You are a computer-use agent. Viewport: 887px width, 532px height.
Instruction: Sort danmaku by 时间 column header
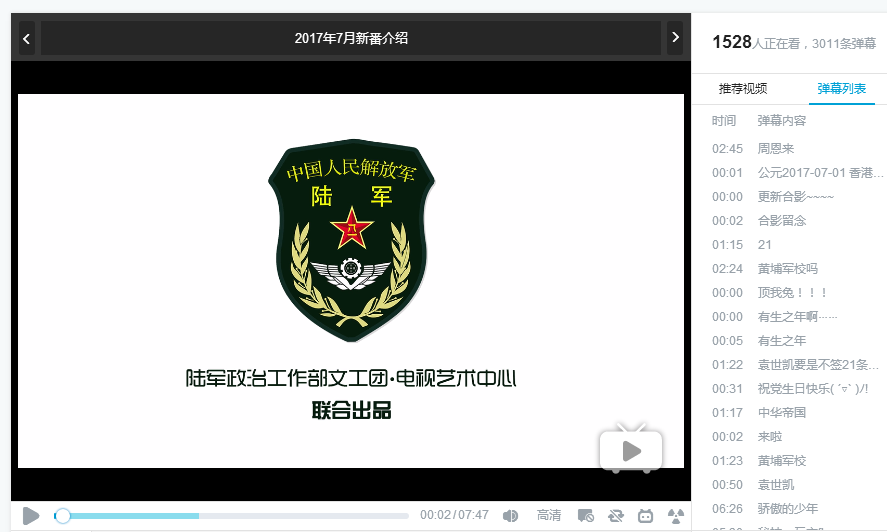click(724, 121)
